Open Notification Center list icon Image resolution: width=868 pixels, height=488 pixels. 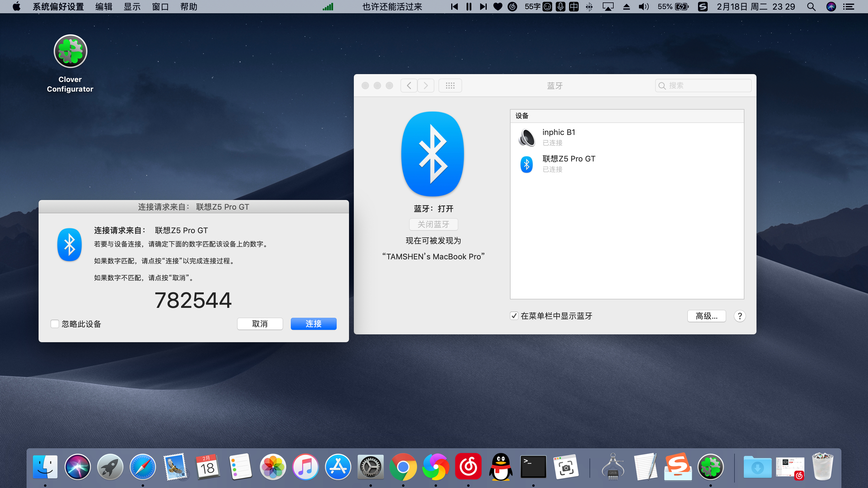(848, 7)
